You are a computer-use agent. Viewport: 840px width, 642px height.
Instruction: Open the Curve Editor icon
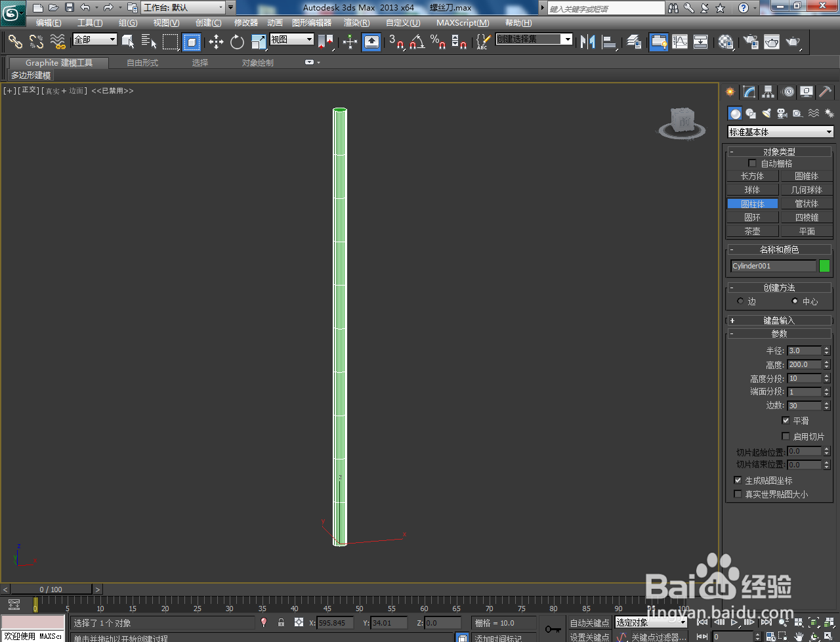(x=680, y=42)
